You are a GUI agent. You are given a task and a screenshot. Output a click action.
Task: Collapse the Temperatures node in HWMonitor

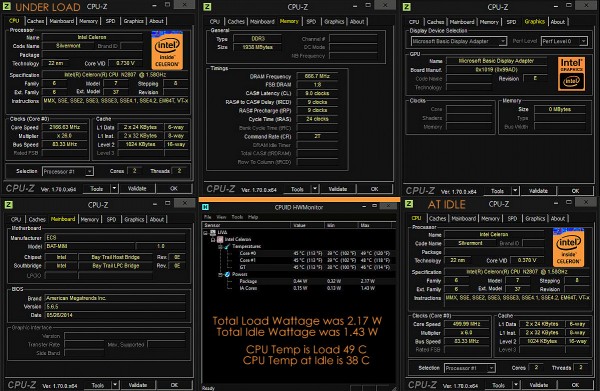[220, 246]
